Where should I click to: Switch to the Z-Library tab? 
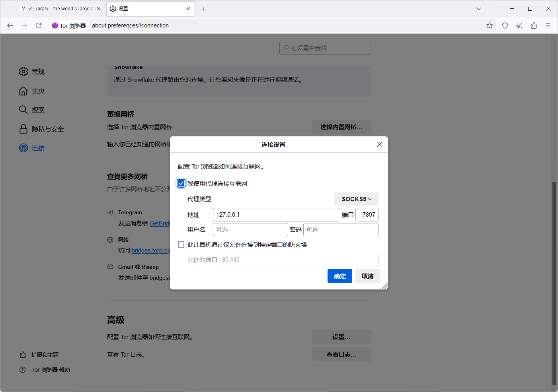(61, 9)
